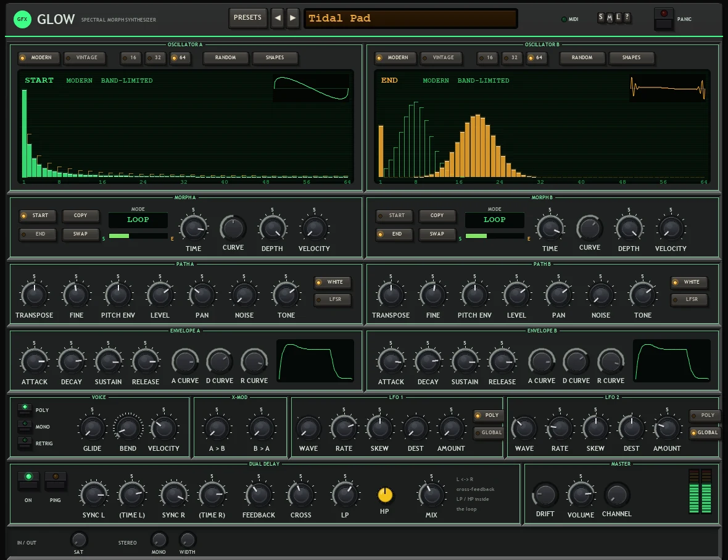728x560 pixels.
Task: Click the Master Volume knob
Action: 581,495
